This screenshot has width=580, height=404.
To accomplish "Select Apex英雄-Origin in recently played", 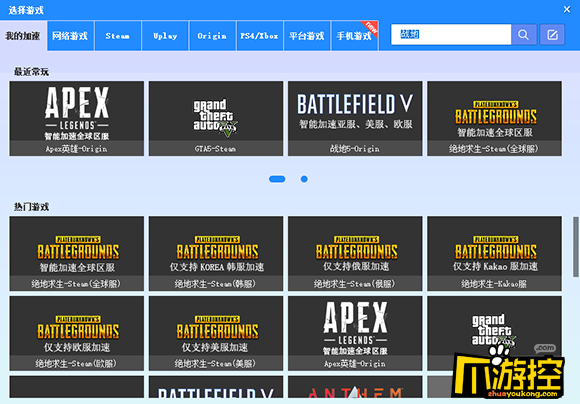I will pos(77,118).
